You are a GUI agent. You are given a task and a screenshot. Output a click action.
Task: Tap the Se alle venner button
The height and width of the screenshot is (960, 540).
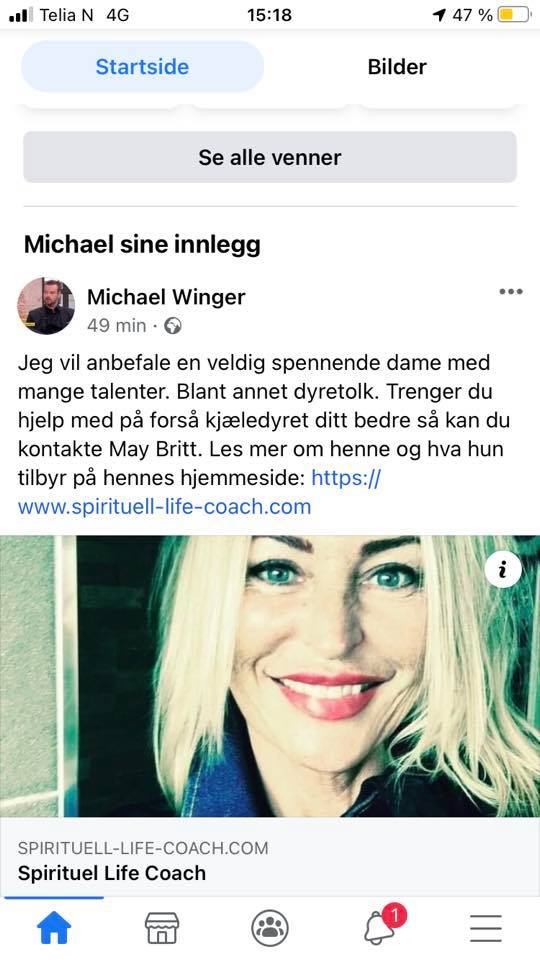270,157
